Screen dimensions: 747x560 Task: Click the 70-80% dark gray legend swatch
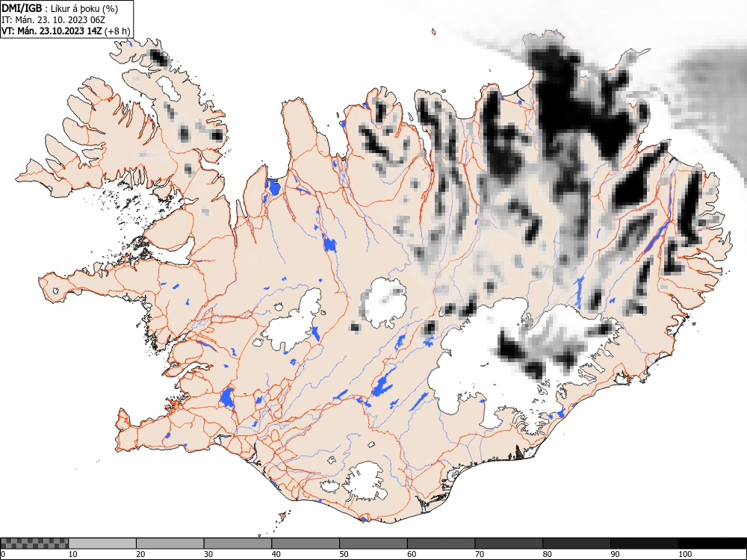[509, 544]
